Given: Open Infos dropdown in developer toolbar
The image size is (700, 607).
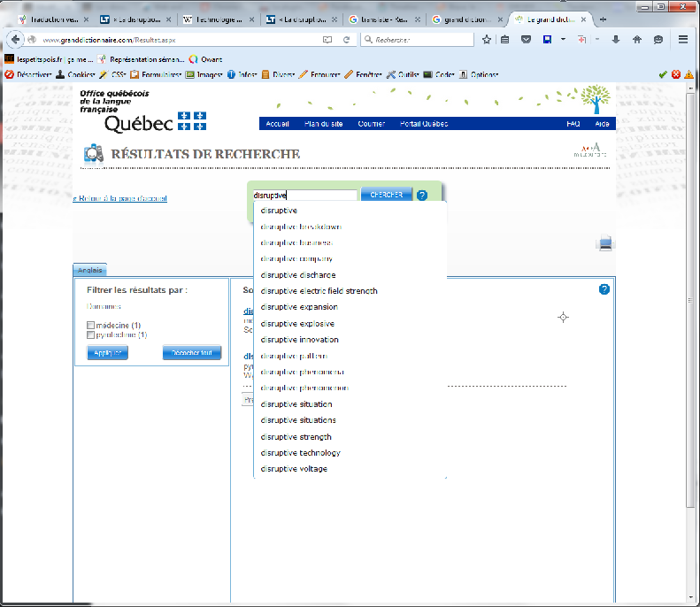Looking at the screenshot, I should (242, 74).
